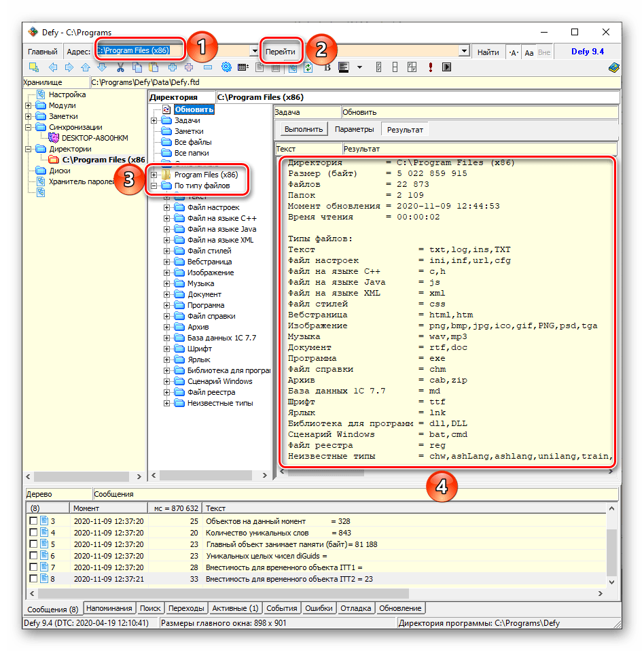The width and height of the screenshot is (644, 651).
Task: Expand the Архив file type node
Action: click(167, 327)
